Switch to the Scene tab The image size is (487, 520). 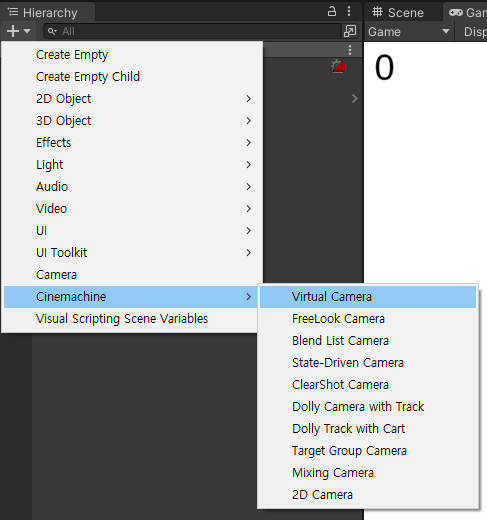point(398,13)
